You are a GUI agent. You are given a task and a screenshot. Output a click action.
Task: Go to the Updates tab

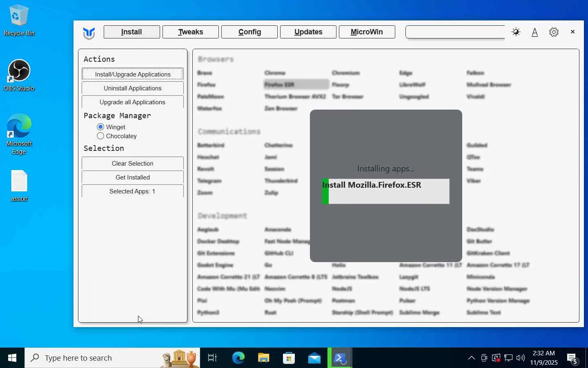[x=308, y=32]
